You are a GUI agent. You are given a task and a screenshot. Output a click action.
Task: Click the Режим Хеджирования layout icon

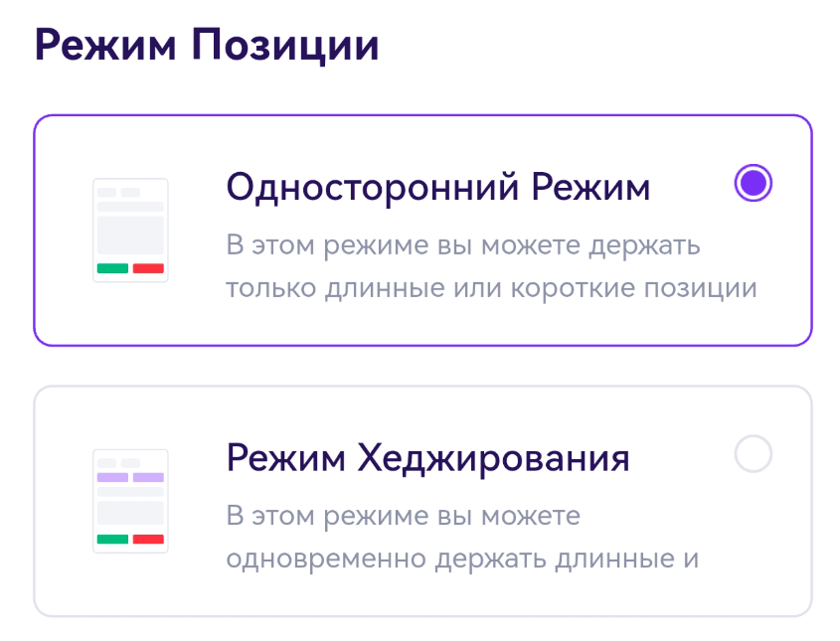point(130,501)
